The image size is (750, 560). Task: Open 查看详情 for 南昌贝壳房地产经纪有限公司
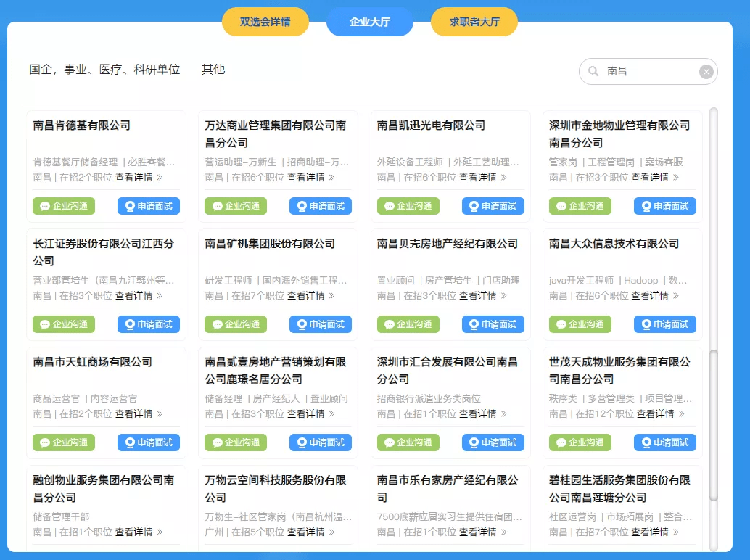pyautogui.click(x=478, y=295)
